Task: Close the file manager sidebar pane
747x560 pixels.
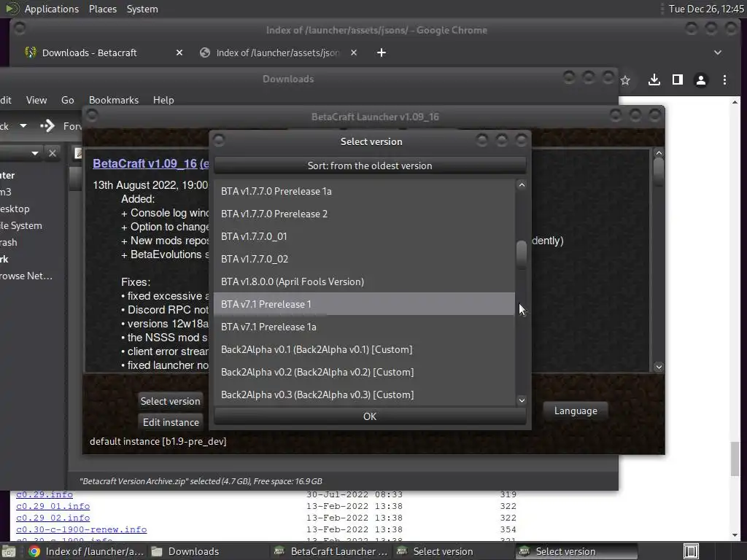Action: 53,153
